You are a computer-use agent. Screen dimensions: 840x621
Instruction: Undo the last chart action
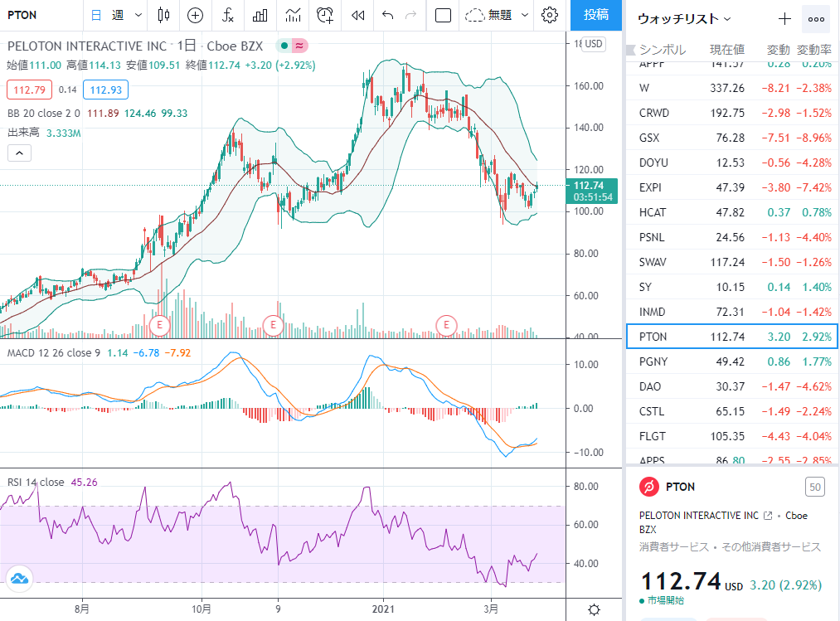click(388, 15)
